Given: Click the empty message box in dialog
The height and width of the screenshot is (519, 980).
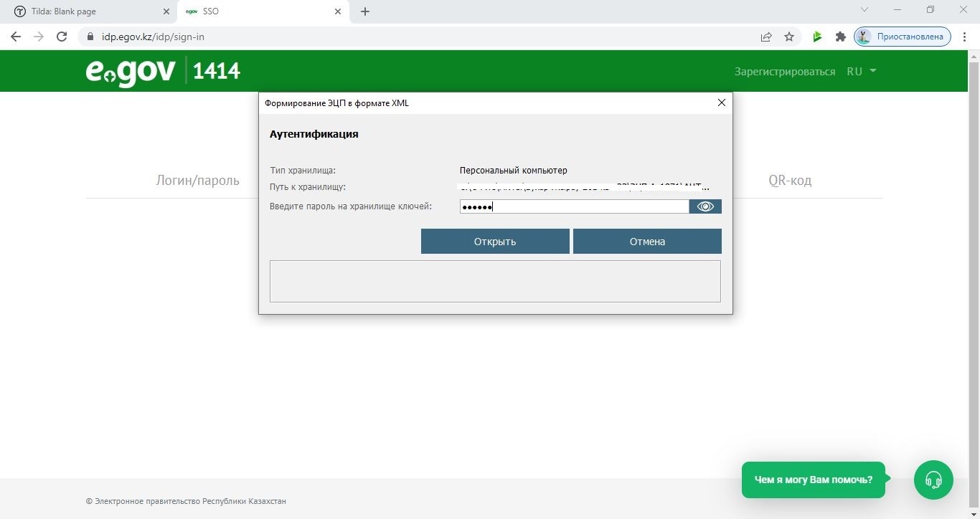Looking at the screenshot, I should click(x=495, y=281).
